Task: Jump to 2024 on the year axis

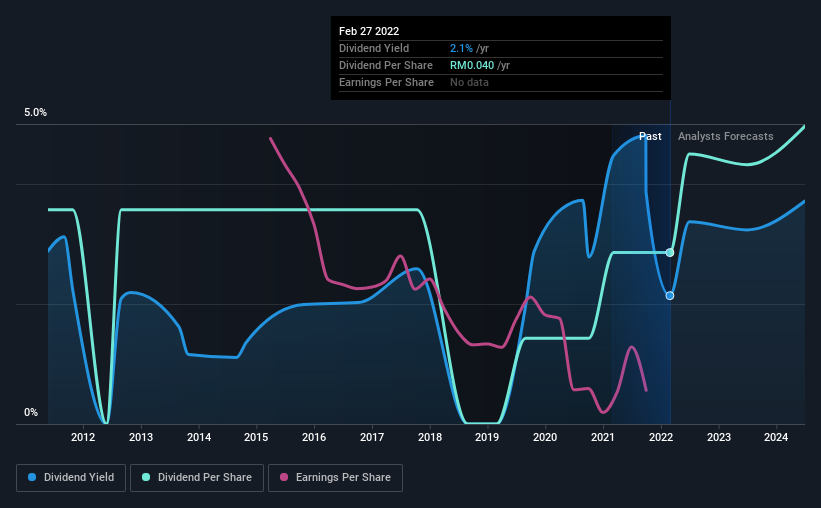Action: click(776, 437)
